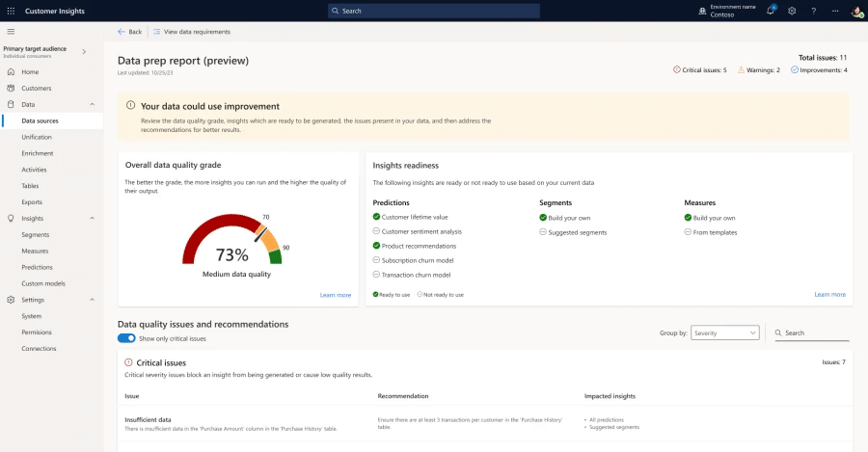Click the critical issues count icon
The width and height of the screenshot is (868, 452).
click(676, 69)
